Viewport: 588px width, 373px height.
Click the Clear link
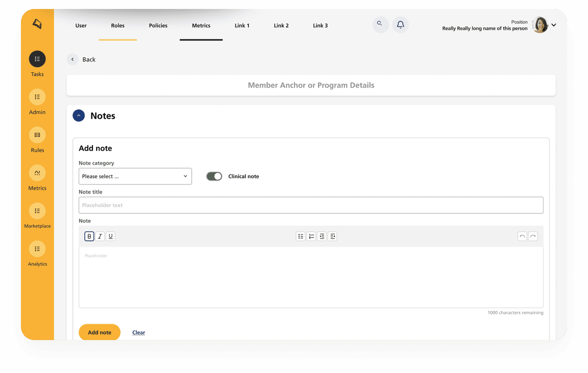pyautogui.click(x=139, y=332)
